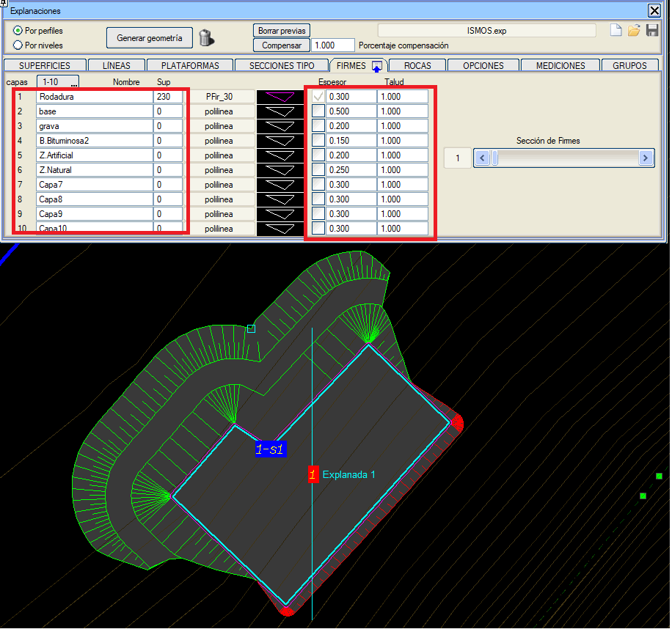
Task: Switch to the SUPERFICIES tab
Action: [45, 65]
